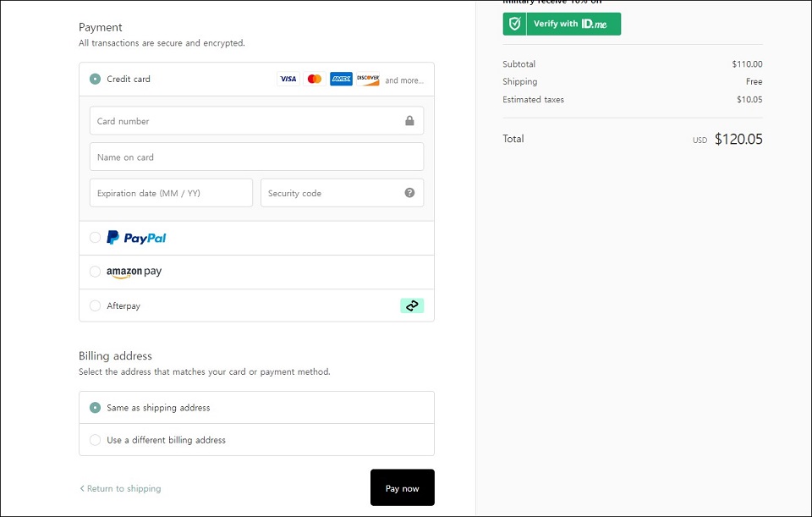Image resolution: width=812 pixels, height=517 pixels.
Task: Click the Discover card logo
Action: point(368,79)
